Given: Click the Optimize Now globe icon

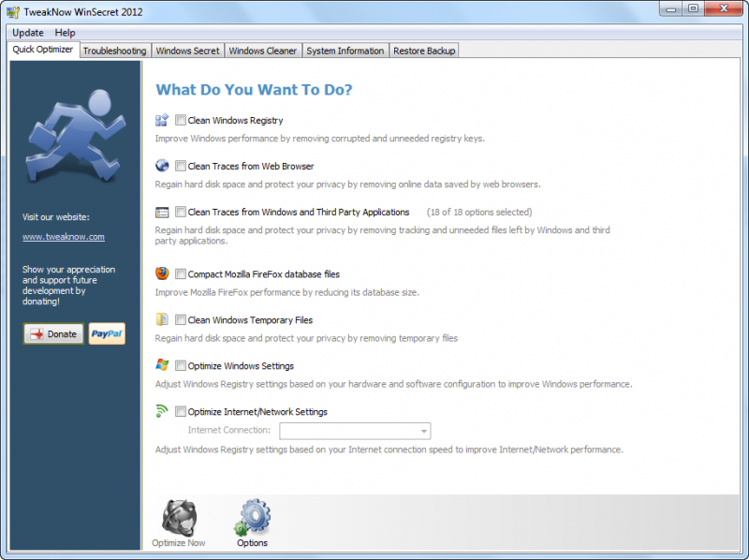Looking at the screenshot, I should click(179, 518).
